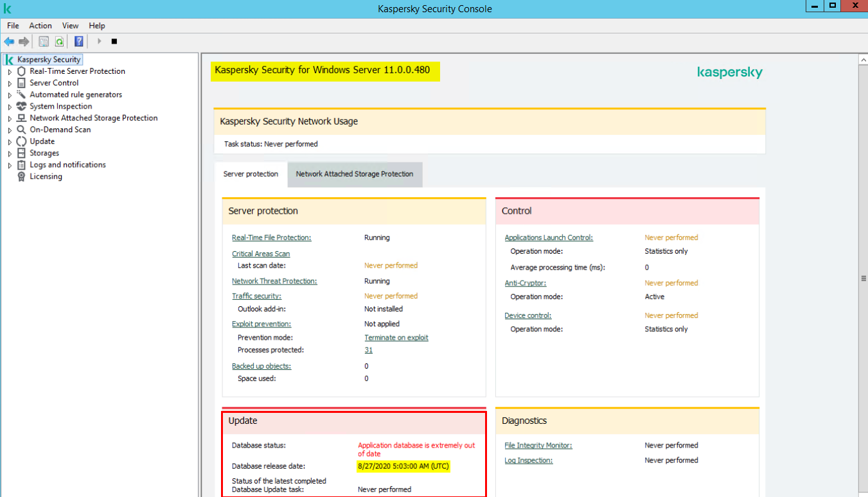Open Help with the question mark icon
The width and height of the screenshot is (868, 497).
tap(78, 42)
